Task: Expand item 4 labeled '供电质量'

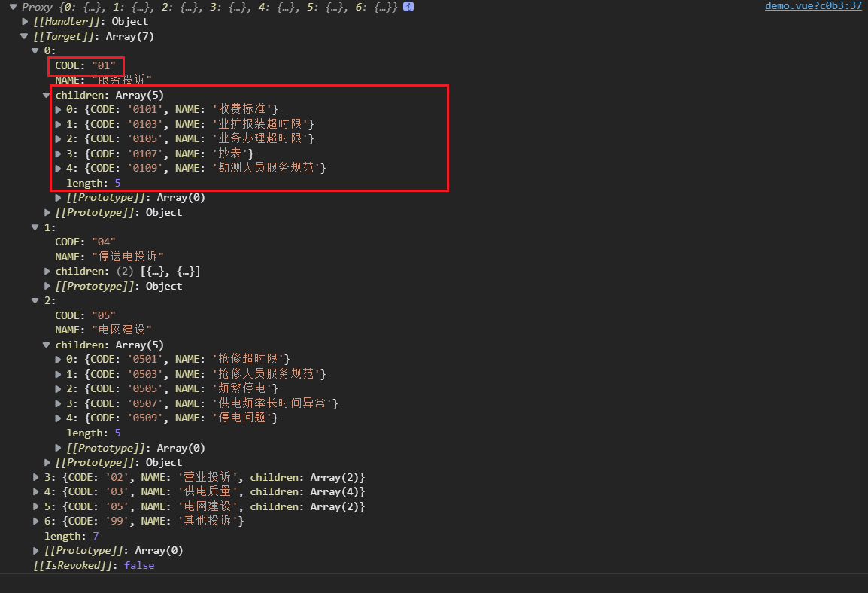Action: [x=35, y=491]
